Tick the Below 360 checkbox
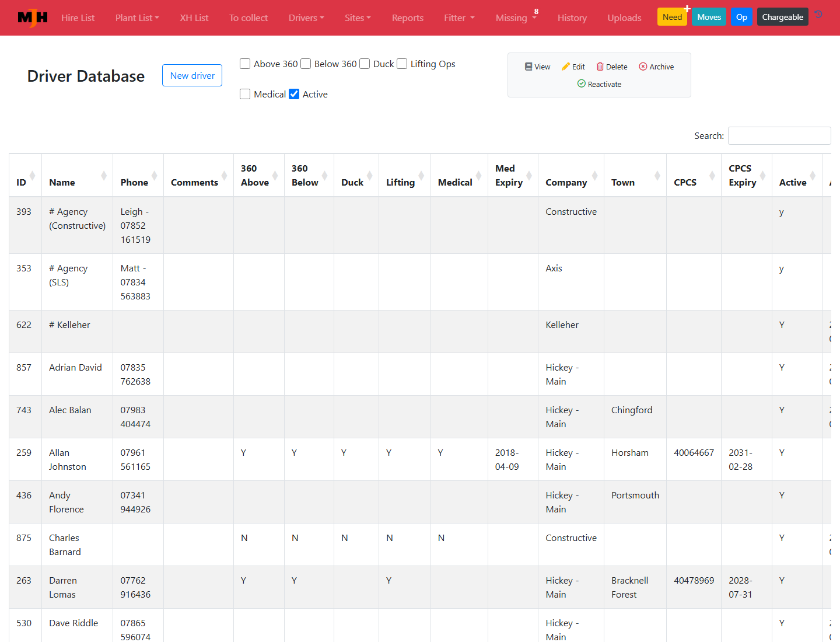Viewport: 840px width, 642px height. (306, 64)
